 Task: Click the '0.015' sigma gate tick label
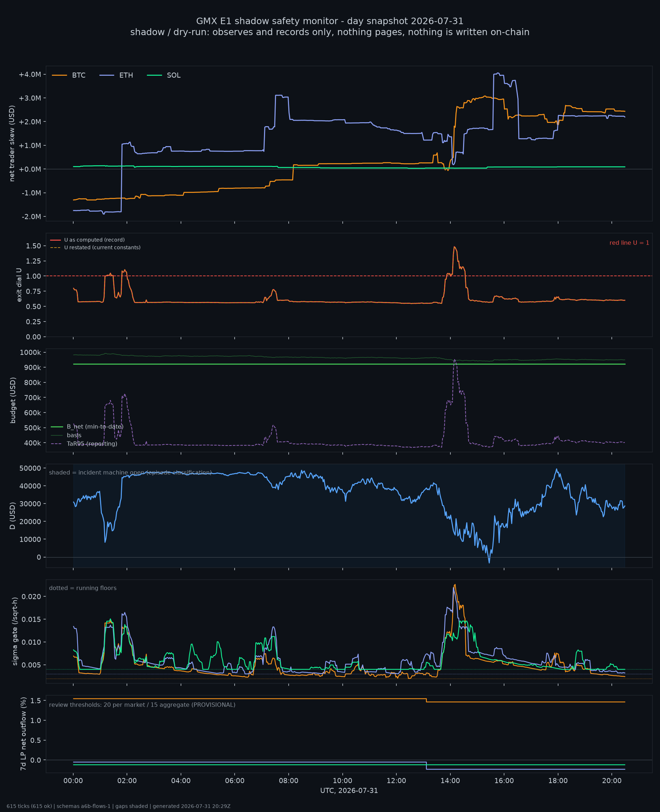[32, 620]
